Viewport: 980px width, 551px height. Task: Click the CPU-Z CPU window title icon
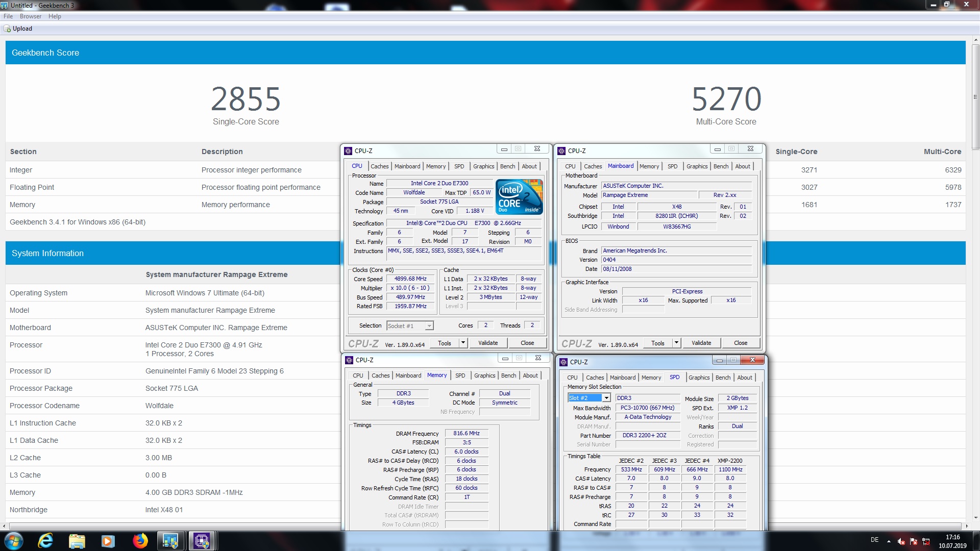(x=348, y=151)
